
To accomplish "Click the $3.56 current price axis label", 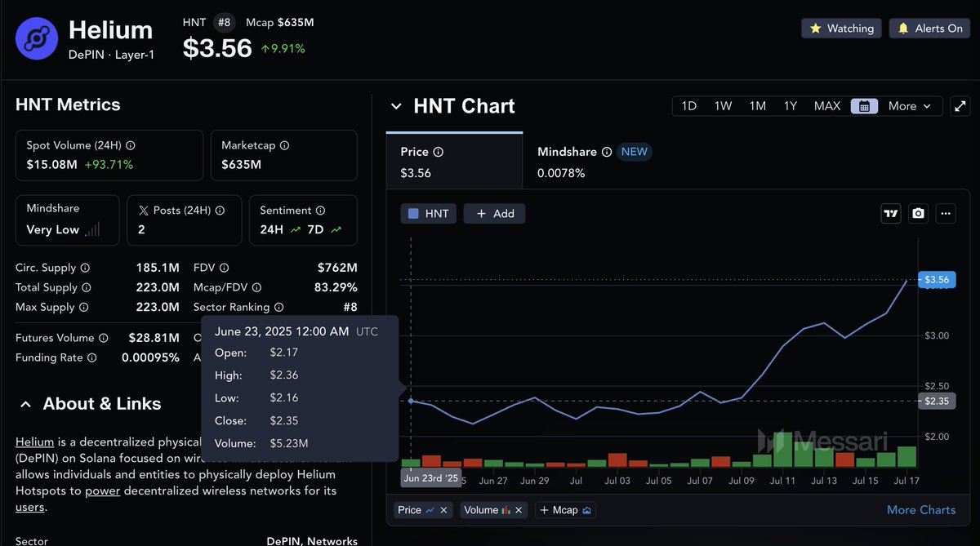I will click(x=937, y=280).
